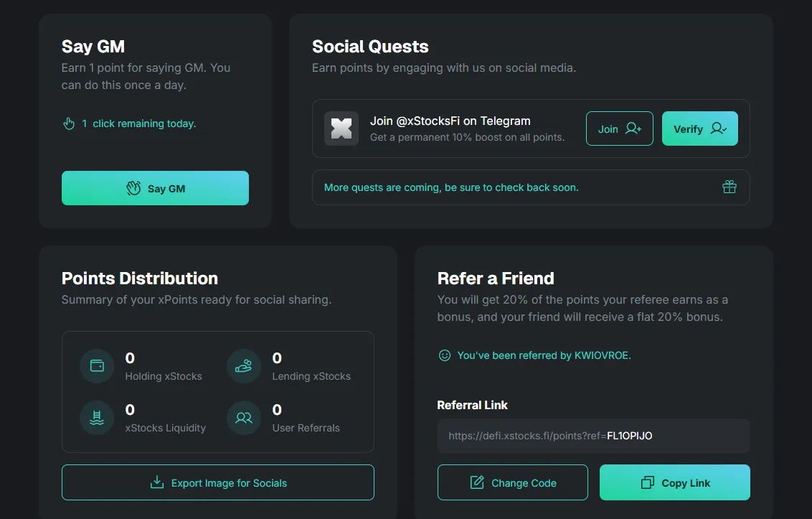Click the smiley icon by referral notice

445,355
